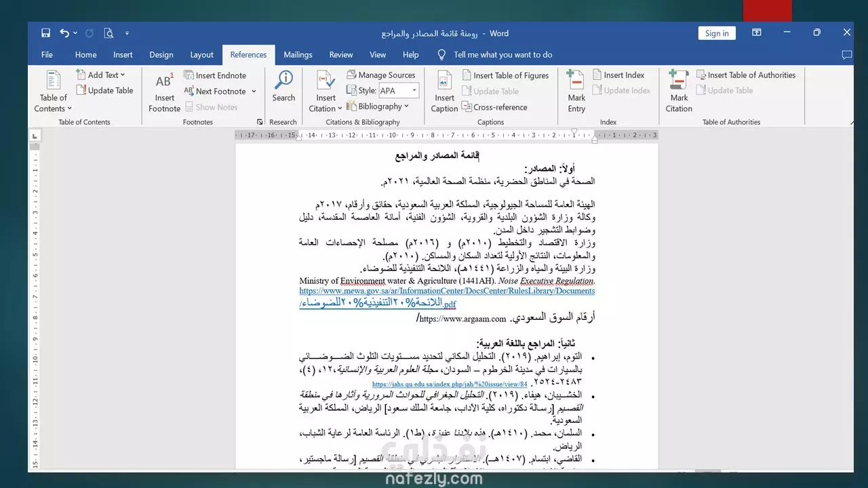This screenshot has height=488, width=868.
Task: Open Print Preview from quick access toolbar
Action: coord(108,33)
